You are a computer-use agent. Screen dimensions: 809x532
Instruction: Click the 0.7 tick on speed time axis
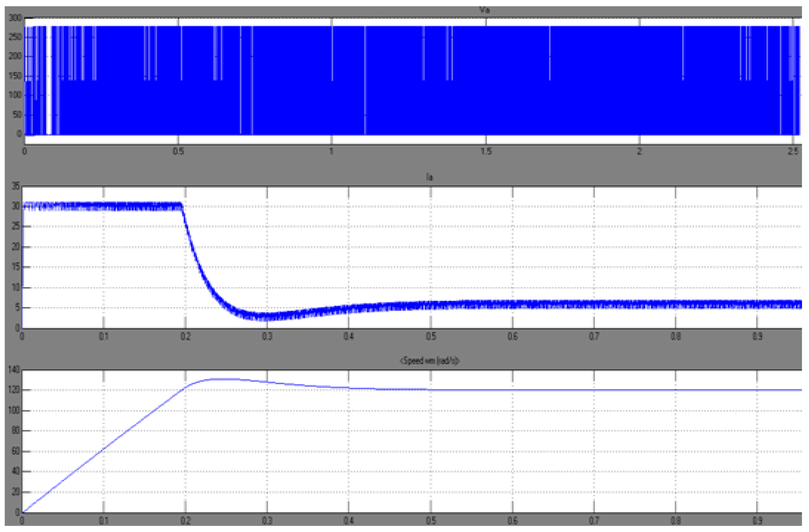(594, 521)
